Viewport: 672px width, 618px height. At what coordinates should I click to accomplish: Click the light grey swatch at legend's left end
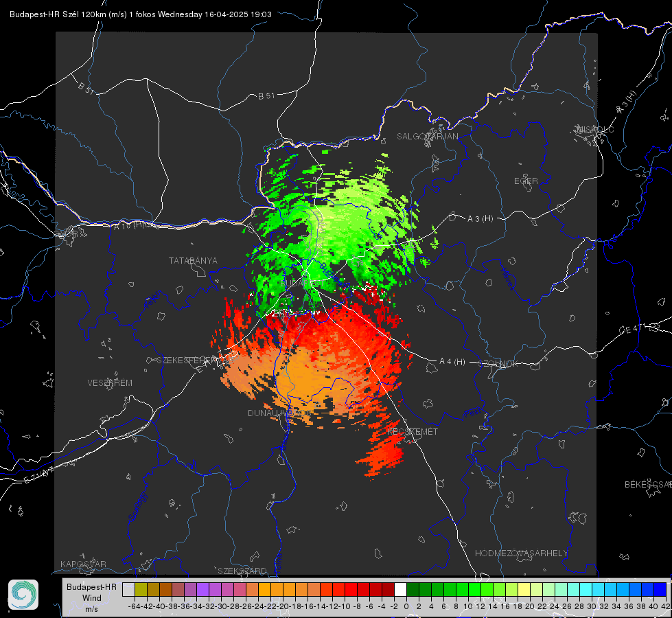[128, 589]
